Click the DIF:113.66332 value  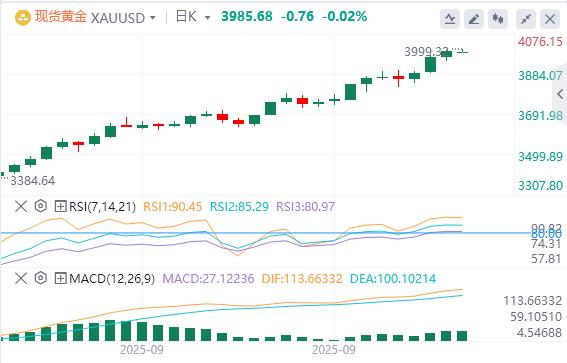click(x=302, y=279)
